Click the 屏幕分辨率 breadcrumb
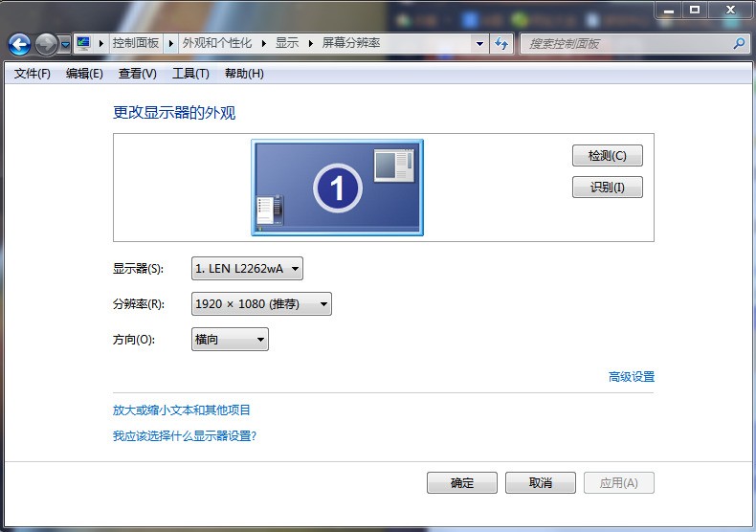 (351, 43)
